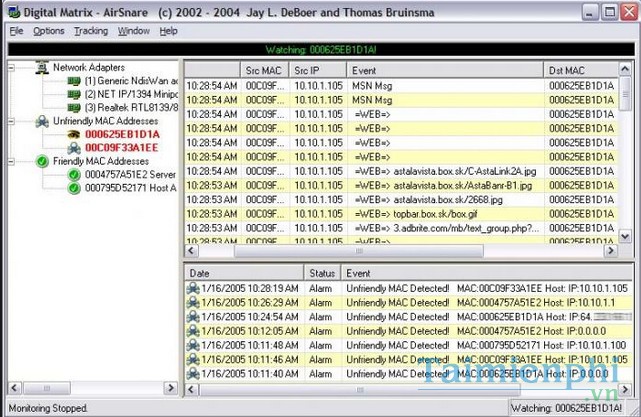Select the NET IP/1394 Miniport adapter

[x=128, y=94]
